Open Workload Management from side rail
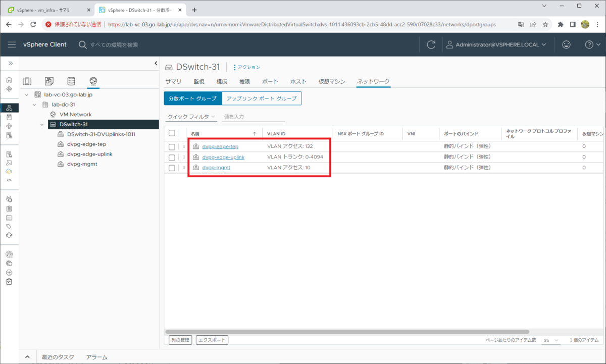Image resolution: width=606 pixels, height=364 pixels. (x=9, y=126)
